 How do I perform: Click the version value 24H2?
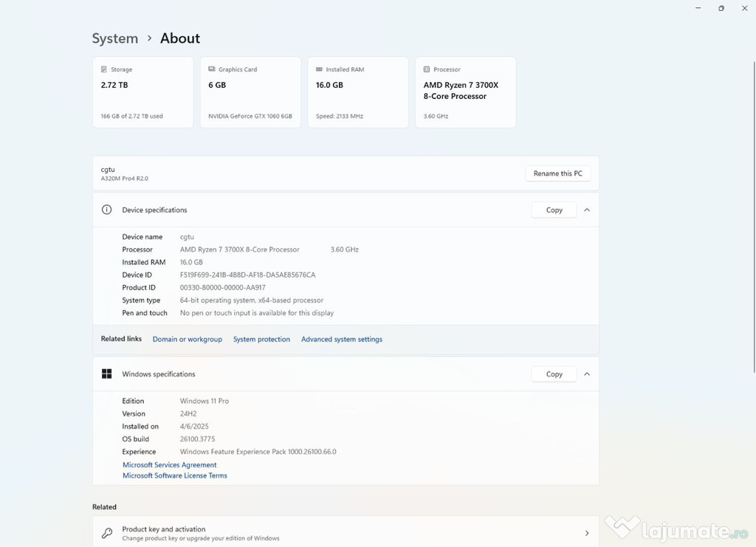[x=188, y=414]
